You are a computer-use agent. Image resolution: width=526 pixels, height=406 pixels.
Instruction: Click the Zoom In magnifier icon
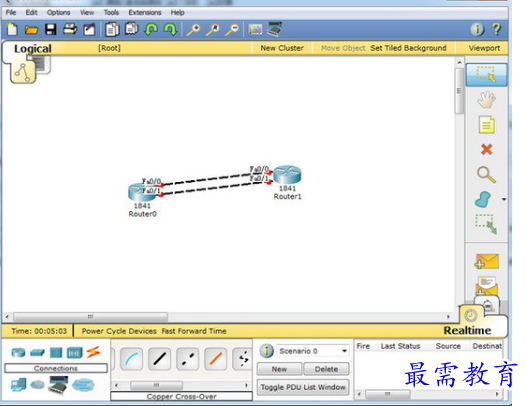pyautogui.click(x=194, y=30)
